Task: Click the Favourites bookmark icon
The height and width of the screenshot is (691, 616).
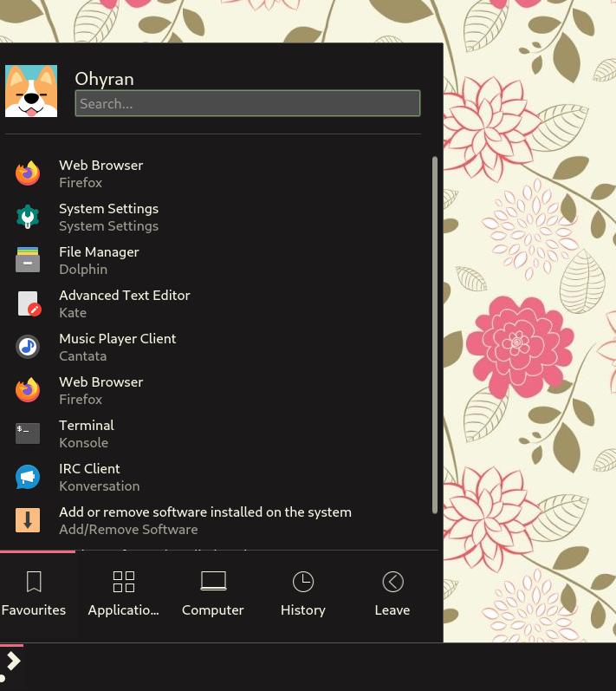Action: 34,582
